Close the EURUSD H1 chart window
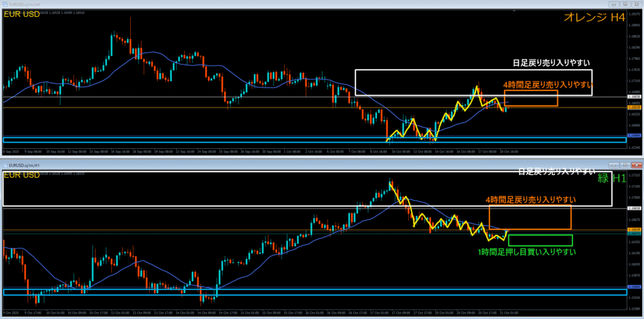The height and width of the screenshot is (319, 644). point(636,165)
